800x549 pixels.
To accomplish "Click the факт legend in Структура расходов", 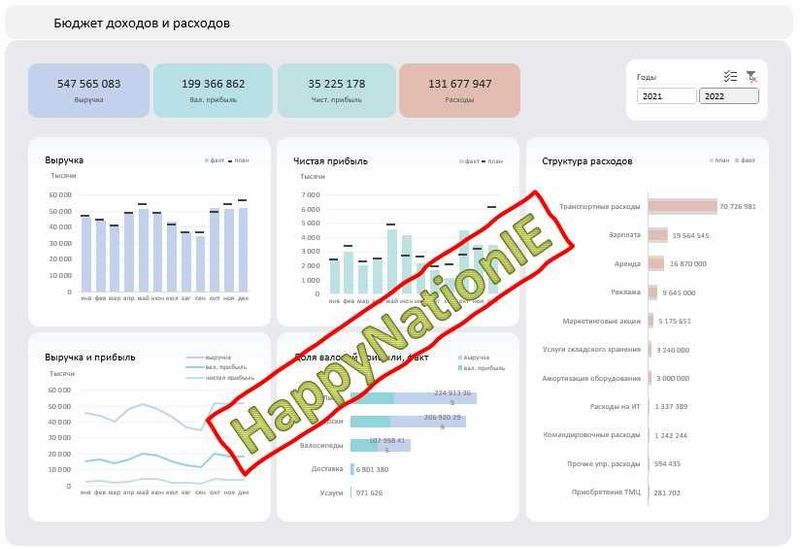I will click(x=747, y=160).
